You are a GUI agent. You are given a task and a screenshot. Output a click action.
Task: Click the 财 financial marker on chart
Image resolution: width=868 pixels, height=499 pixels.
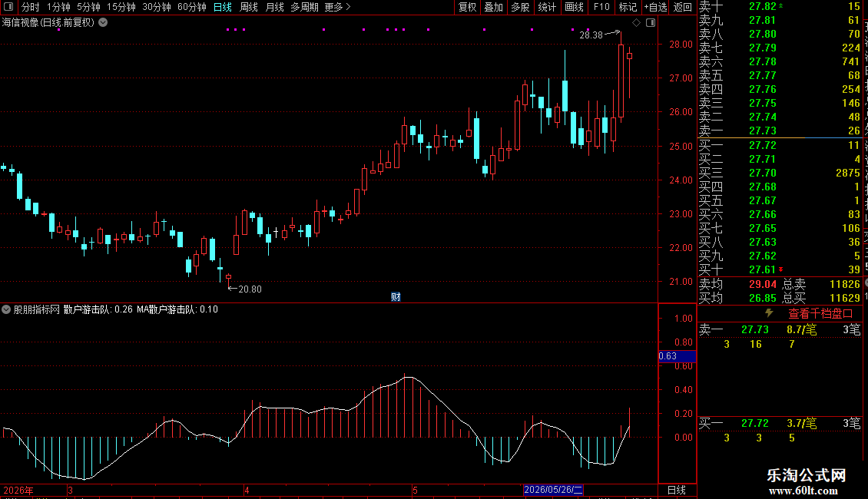pyautogui.click(x=396, y=297)
